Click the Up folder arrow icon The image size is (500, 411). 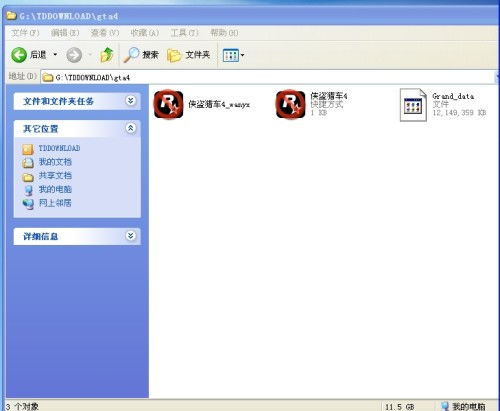[107, 55]
